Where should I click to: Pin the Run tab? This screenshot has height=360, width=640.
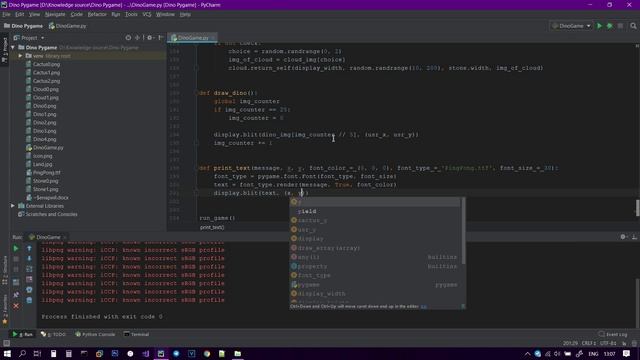pyautogui.click(x=16, y=294)
